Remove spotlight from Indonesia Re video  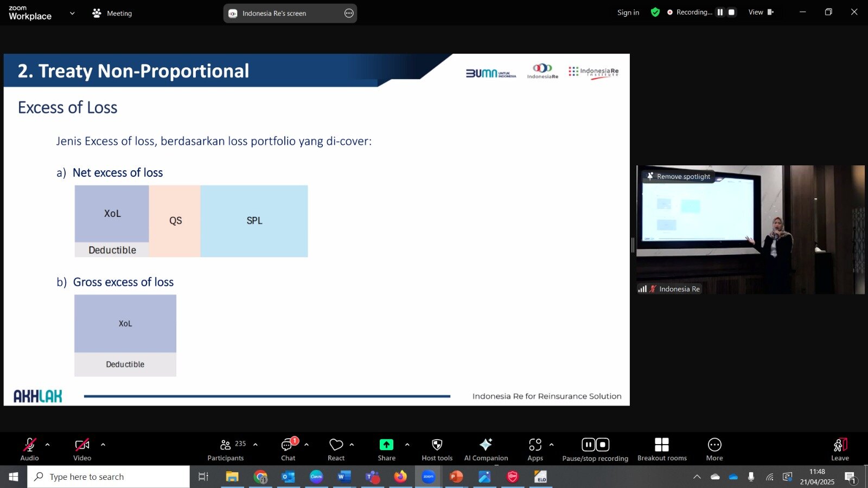point(679,176)
